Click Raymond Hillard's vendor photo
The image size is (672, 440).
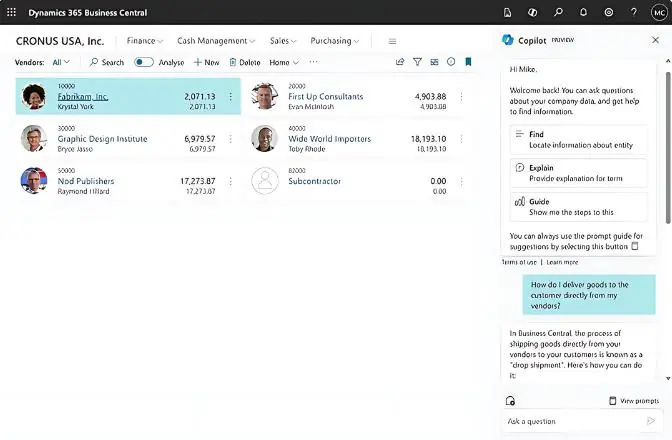point(34,180)
